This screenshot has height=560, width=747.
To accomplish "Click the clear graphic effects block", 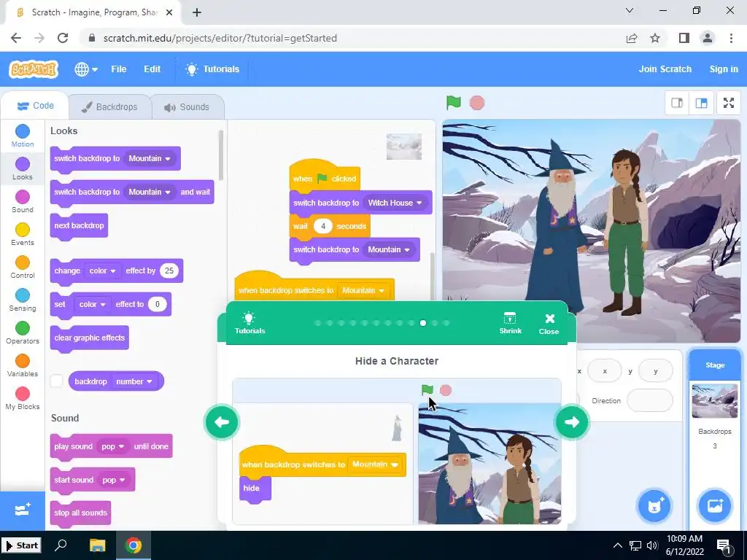I will [x=90, y=338].
